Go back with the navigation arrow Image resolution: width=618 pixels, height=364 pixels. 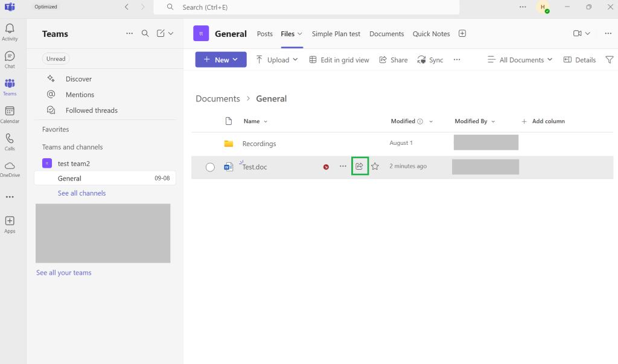(127, 7)
